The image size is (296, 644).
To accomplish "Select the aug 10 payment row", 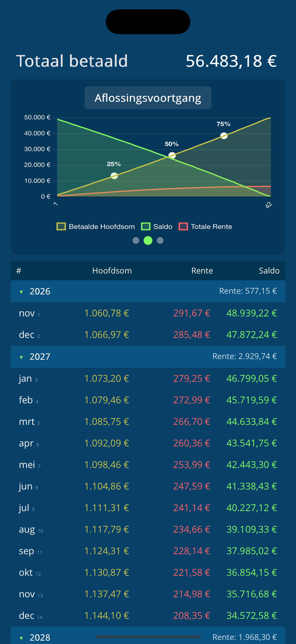I will coord(148,529).
